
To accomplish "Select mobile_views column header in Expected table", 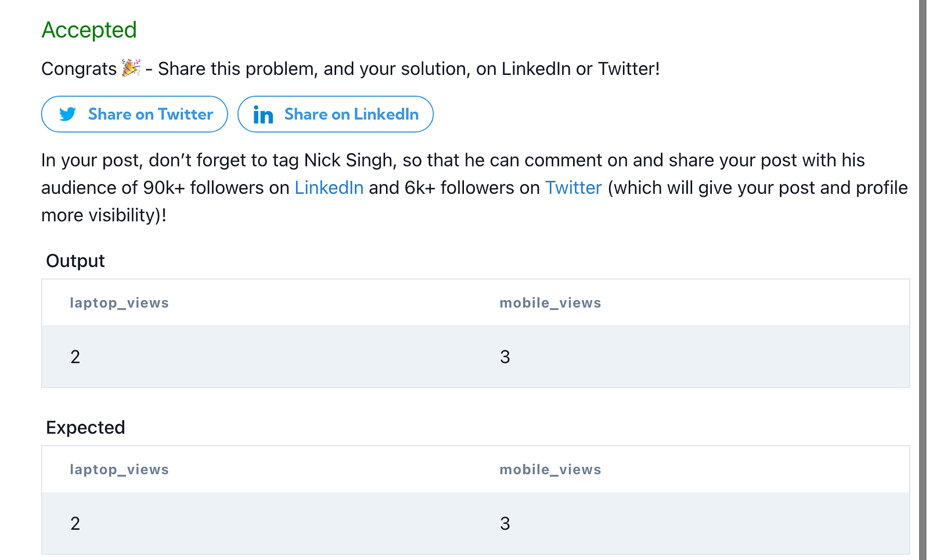I will [x=550, y=469].
